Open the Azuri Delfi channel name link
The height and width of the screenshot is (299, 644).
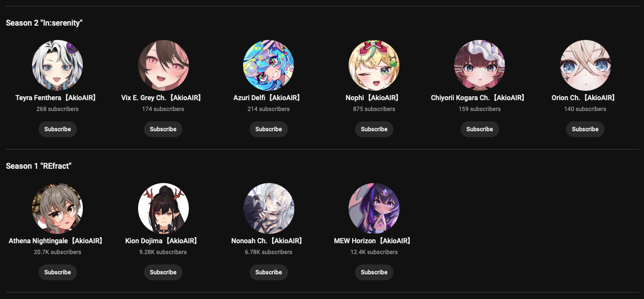tap(269, 98)
